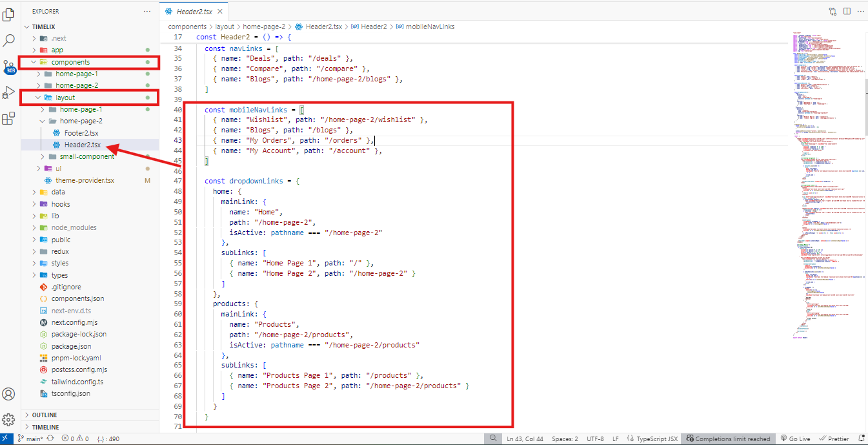Click the compare changes icon in editor toolbar
The height and width of the screenshot is (445, 868).
coord(833,11)
